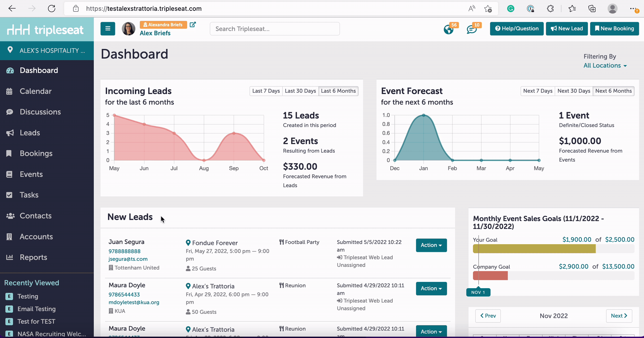Open the read aloud icon in address bar

pos(472,9)
